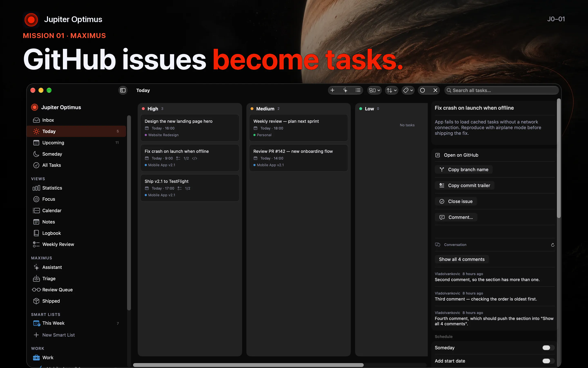
Task: Select Today in sidebar
Action: click(76, 131)
